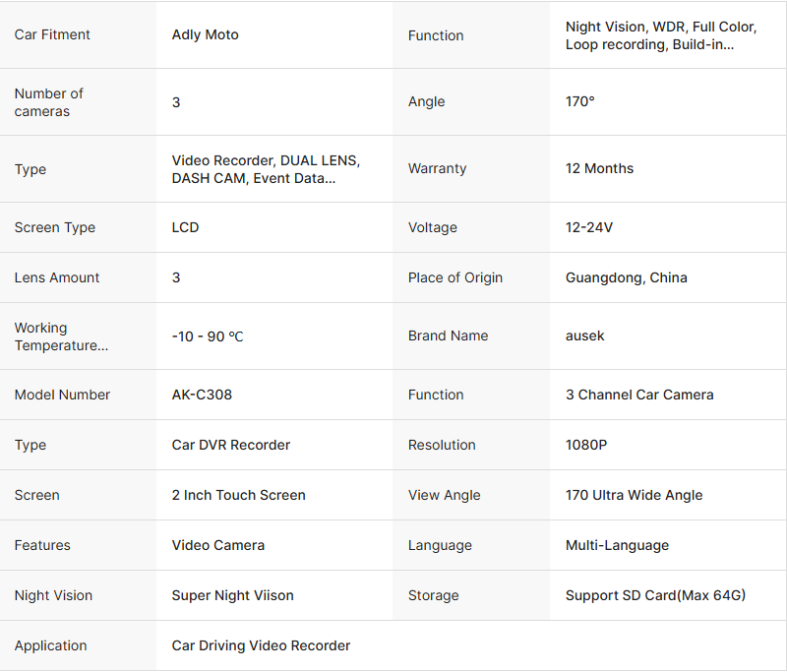Screen dimensions: 787x672
Task: Click the "Number of cameras" label
Action: (49, 102)
